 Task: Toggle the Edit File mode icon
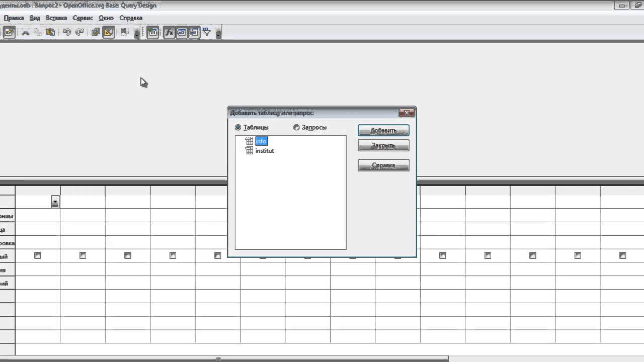click(9, 32)
